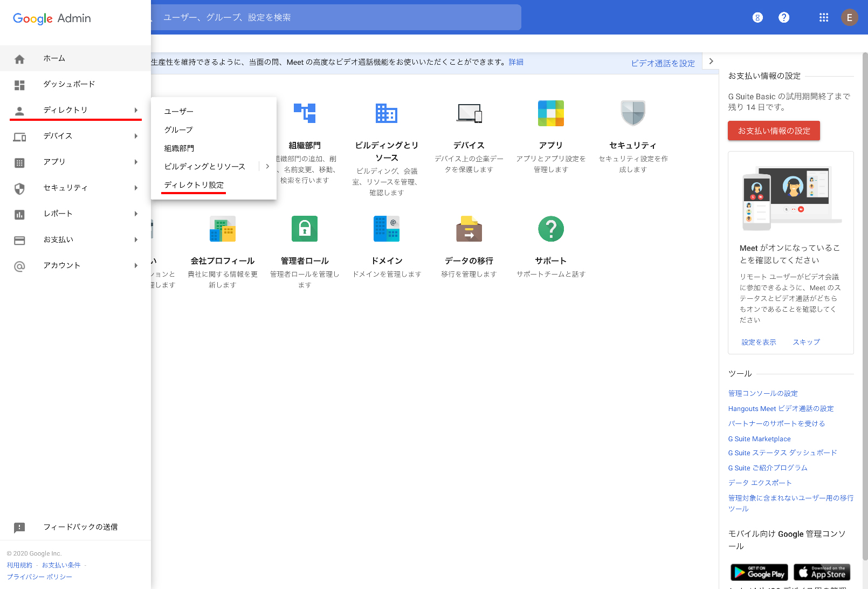868x589 pixels.
Task: Select ダッシュボード in sidebar menu
Action: (69, 84)
